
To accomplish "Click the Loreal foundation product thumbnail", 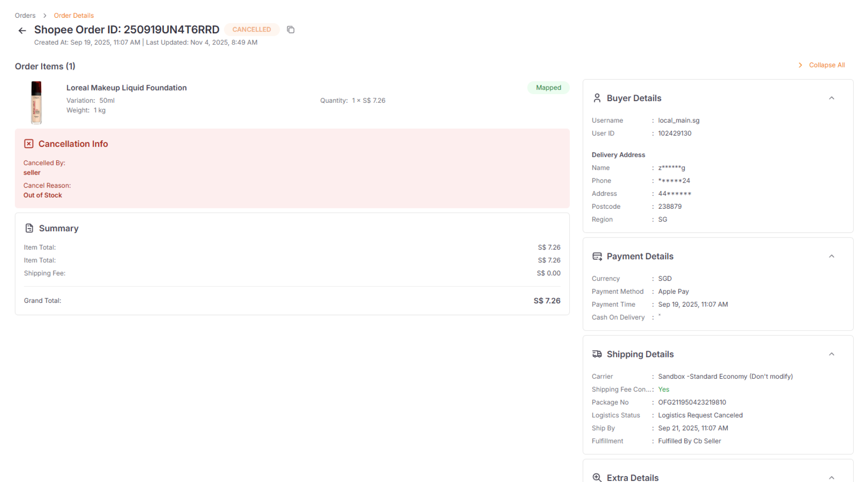I will [36, 102].
